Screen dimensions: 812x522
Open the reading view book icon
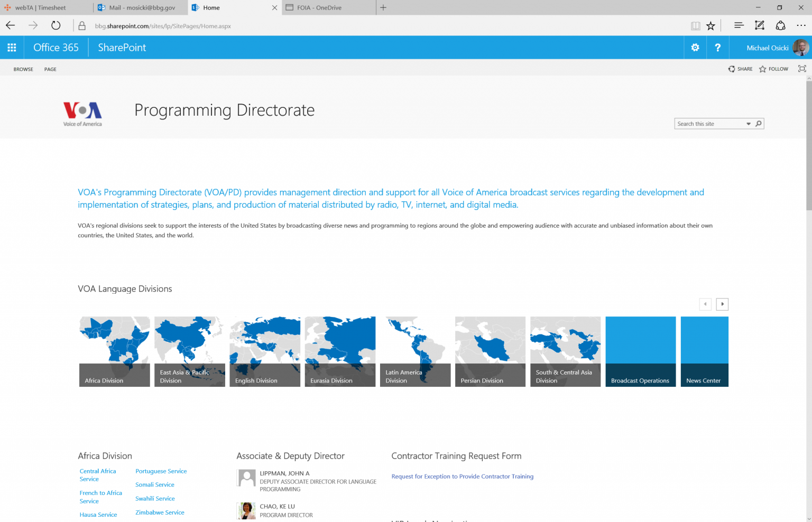pos(695,26)
